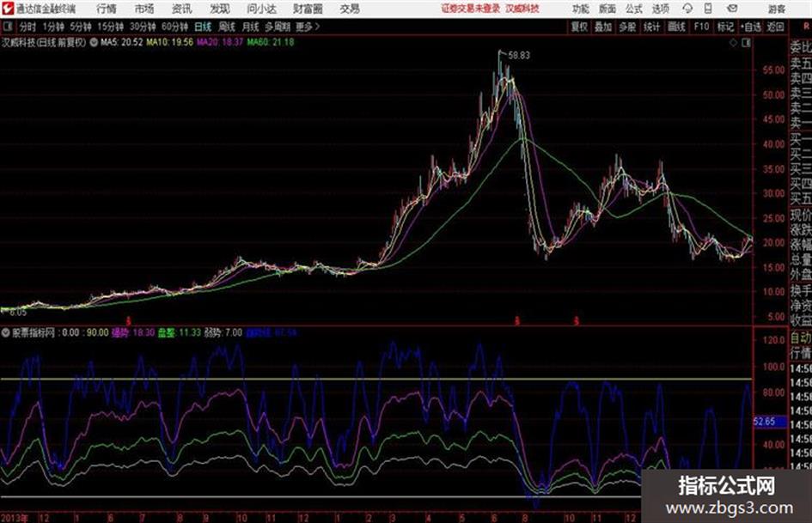Open the 资讯 menu
Viewport: 812px width, 523px height.
coord(182,9)
